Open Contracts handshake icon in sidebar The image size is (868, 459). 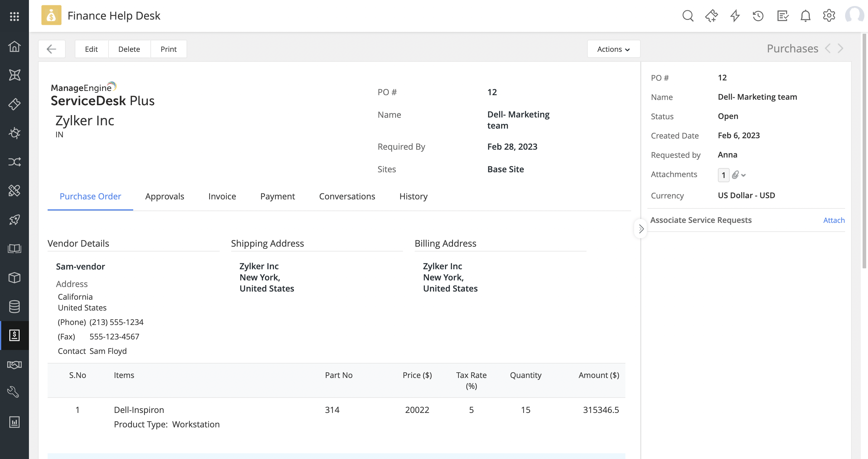click(x=14, y=364)
